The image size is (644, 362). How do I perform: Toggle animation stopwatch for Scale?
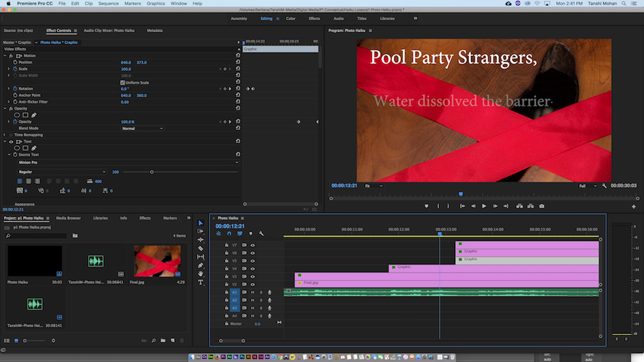coord(15,69)
